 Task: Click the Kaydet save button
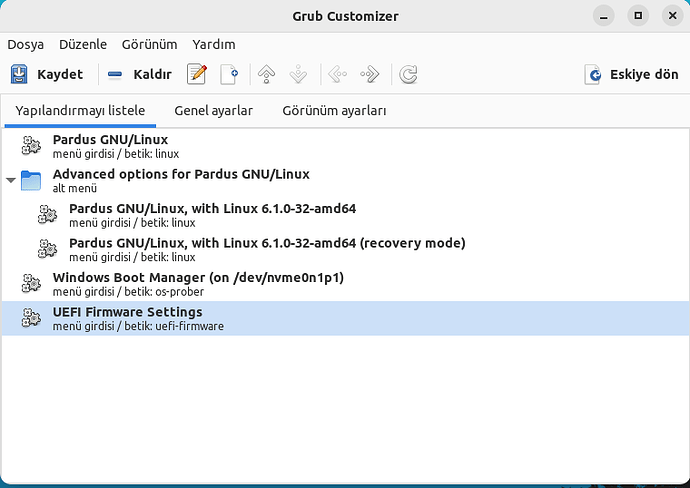(47, 74)
